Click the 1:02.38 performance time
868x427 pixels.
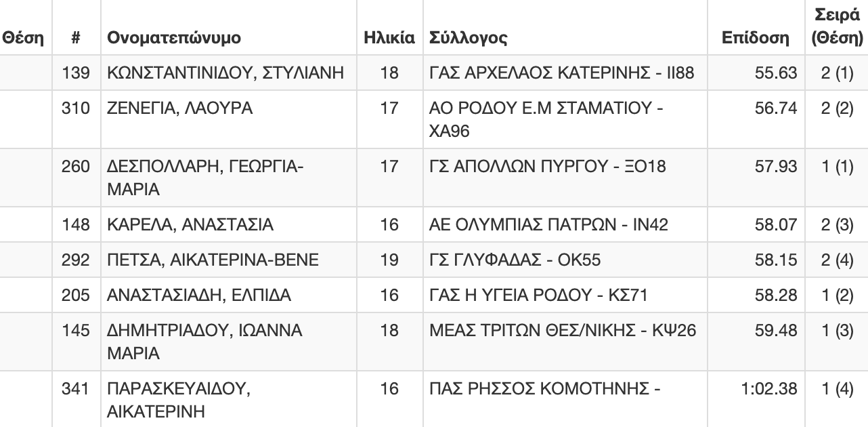point(770,389)
